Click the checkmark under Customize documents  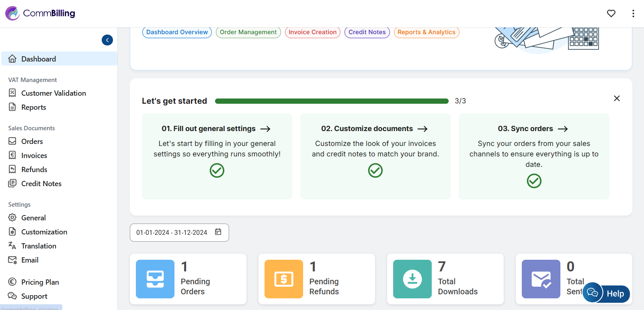tap(375, 170)
